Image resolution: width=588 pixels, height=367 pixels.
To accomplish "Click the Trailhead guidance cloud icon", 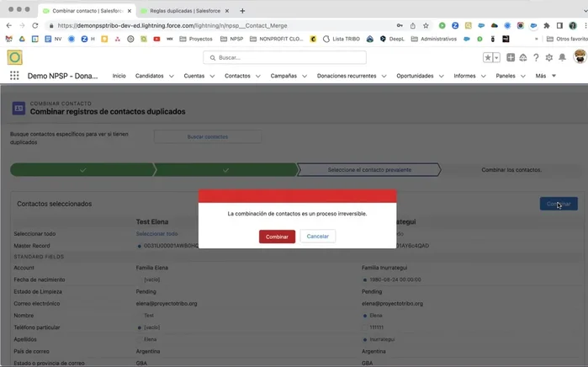I will coord(523,57).
